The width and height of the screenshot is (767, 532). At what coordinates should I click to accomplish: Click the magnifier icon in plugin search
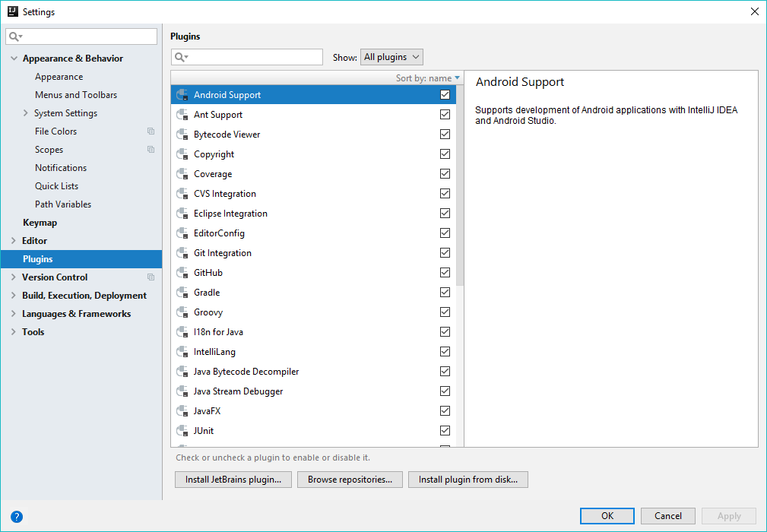point(180,57)
